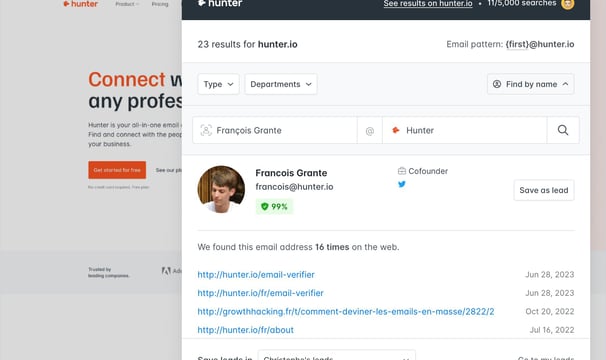Collapse the Find by name panel
The image size is (606, 360).
click(x=531, y=84)
